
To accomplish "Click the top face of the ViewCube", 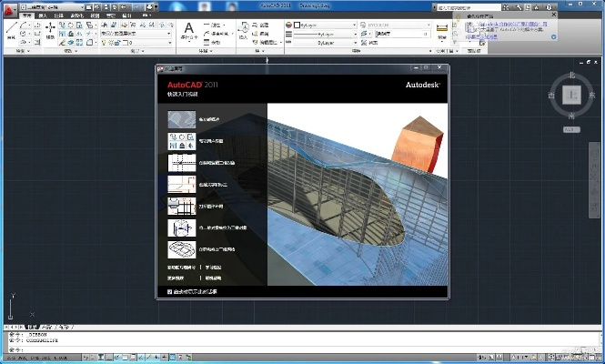I will (570, 95).
